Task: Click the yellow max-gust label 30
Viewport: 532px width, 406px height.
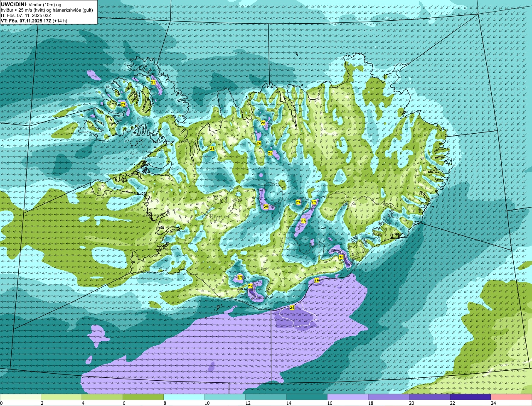Action: click(341, 257)
